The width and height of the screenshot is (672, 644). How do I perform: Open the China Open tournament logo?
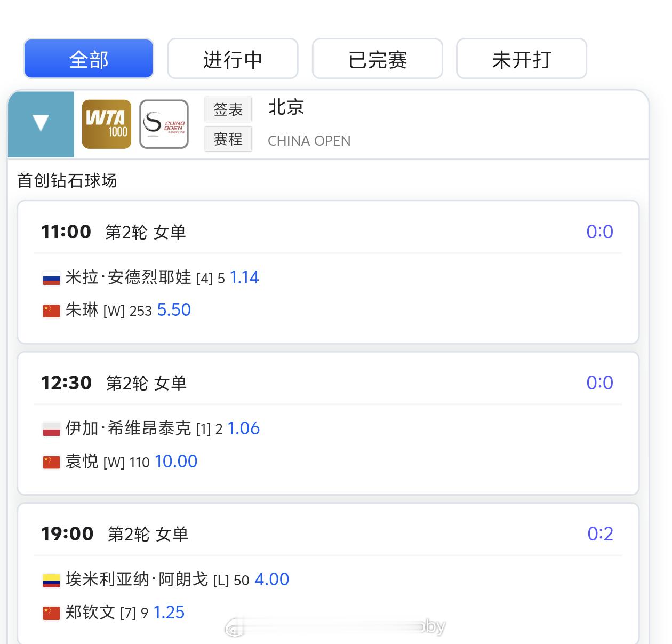point(164,124)
